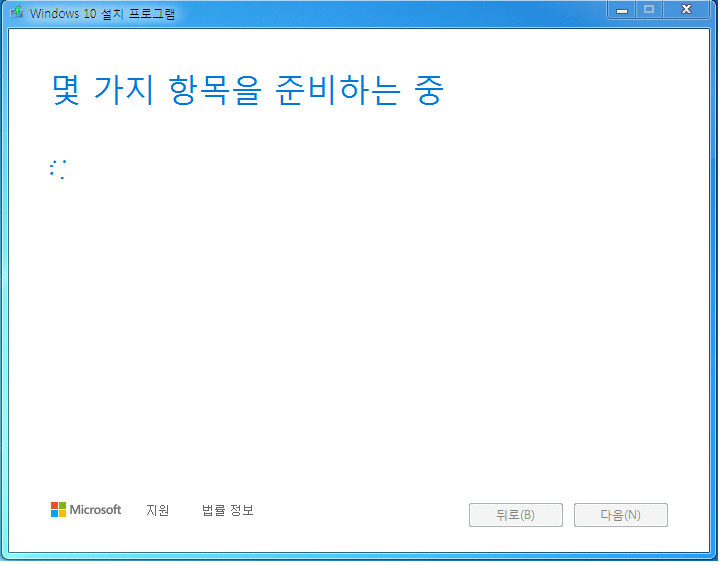720x565 pixels.
Task: Open the 법률 정보 legal link
Action: coord(228,511)
